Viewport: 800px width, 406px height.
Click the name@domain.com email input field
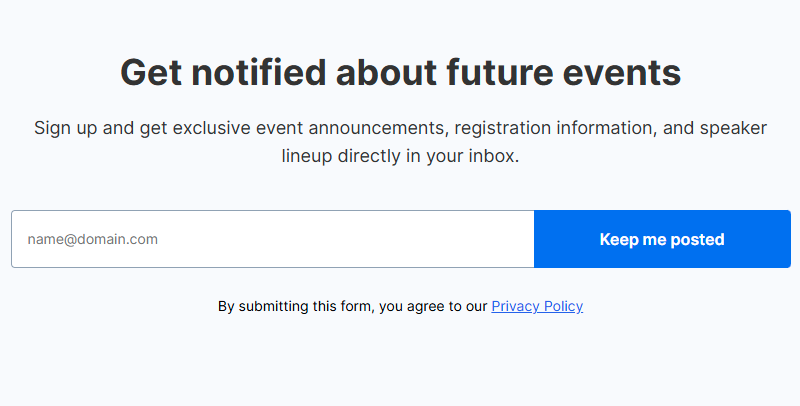coord(272,239)
